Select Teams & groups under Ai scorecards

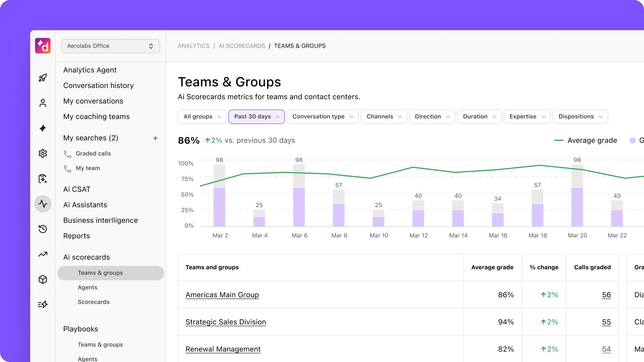pyautogui.click(x=111, y=273)
